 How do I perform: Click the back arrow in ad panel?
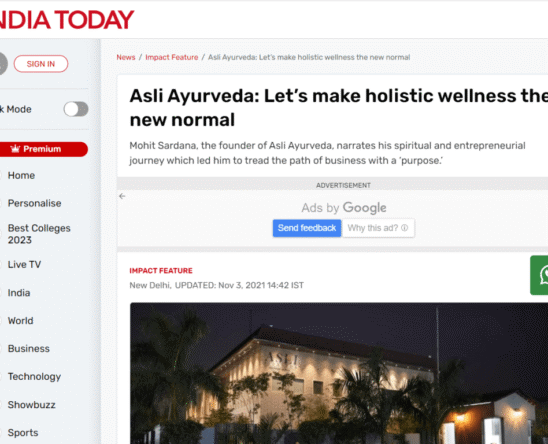(x=122, y=196)
